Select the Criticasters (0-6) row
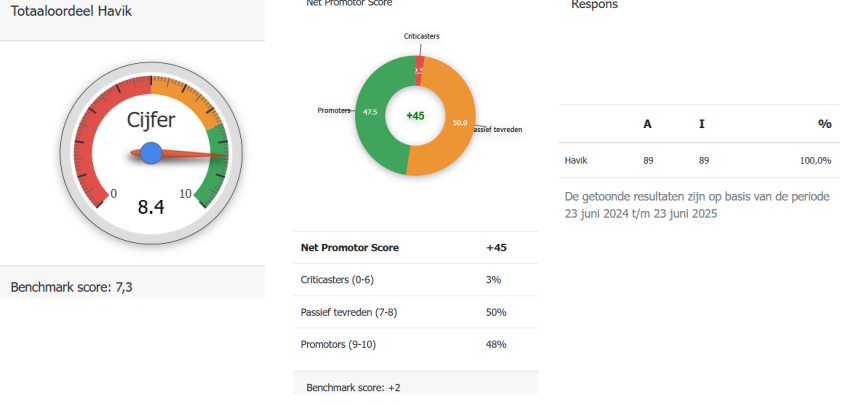 [x=414, y=280]
